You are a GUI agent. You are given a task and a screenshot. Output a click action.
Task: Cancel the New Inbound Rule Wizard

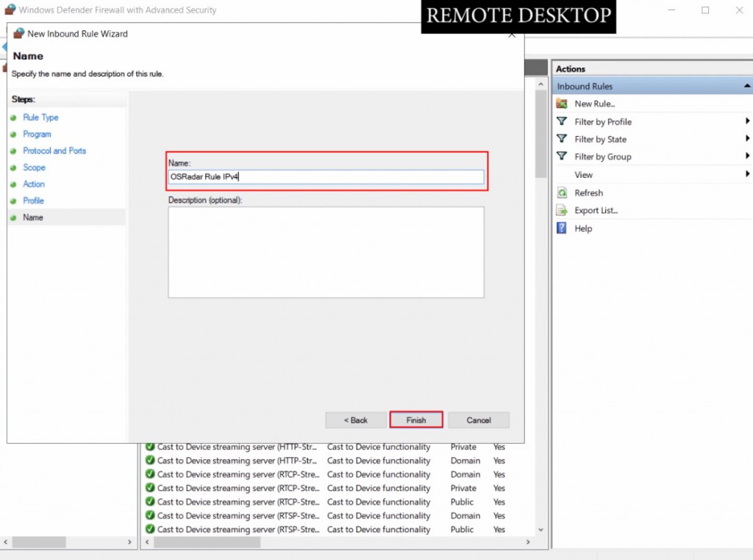[x=479, y=420]
